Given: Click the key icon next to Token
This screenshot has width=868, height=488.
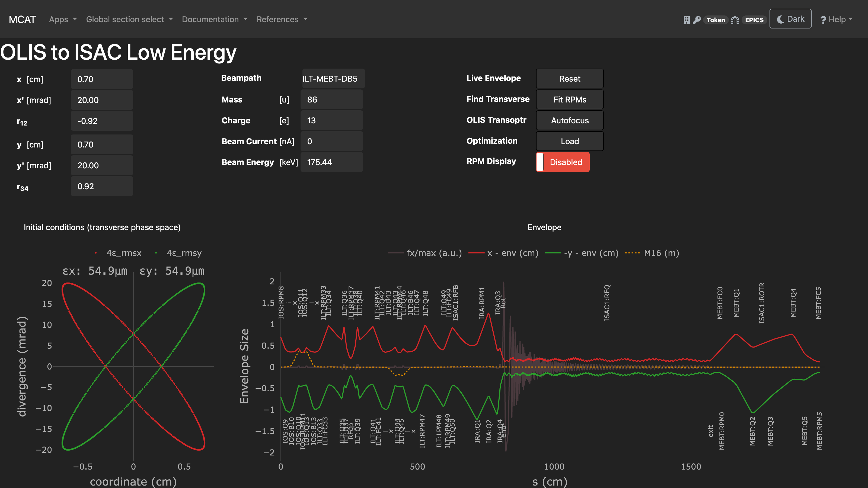Looking at the screenshot, I should point(697,20).
